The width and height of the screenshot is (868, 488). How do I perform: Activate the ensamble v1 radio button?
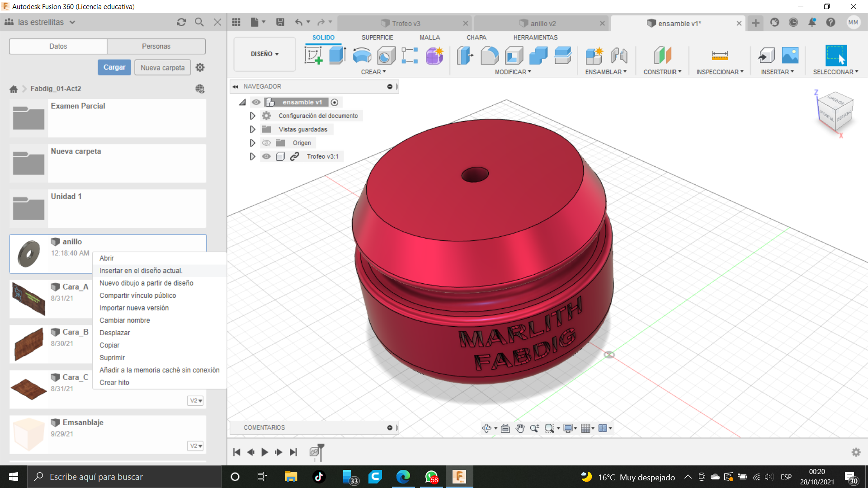(335, 103)
